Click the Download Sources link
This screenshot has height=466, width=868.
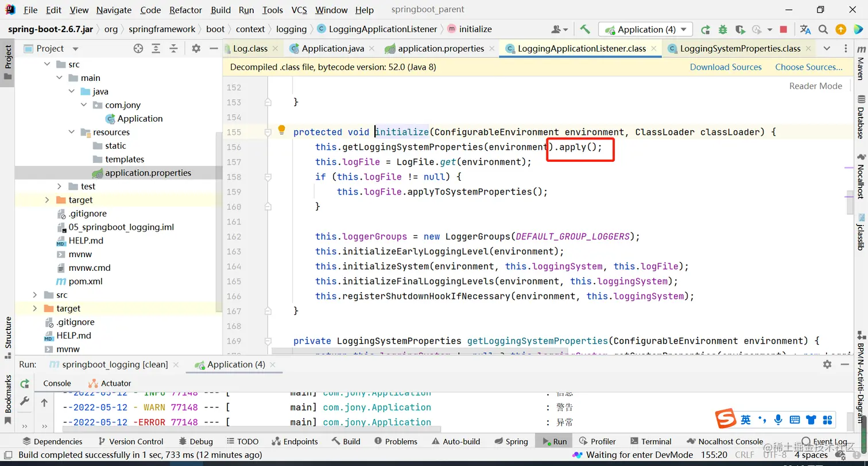click(726, 67)
